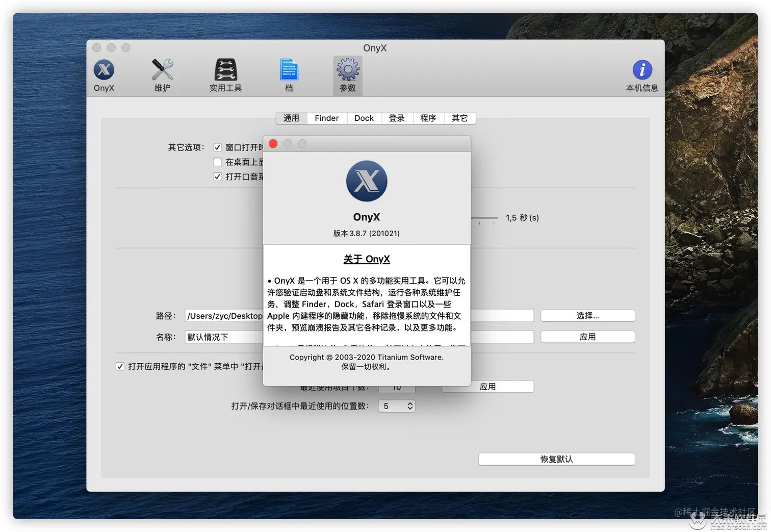Click the 恢复默认 button
The width and height of the screenshot is (771, 532).
pyautogui.click(x=557, y=459)
